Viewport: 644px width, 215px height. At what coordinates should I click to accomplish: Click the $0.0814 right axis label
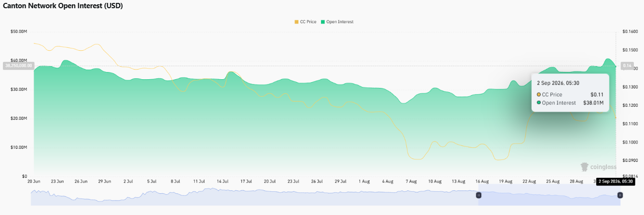coord(631,176)
